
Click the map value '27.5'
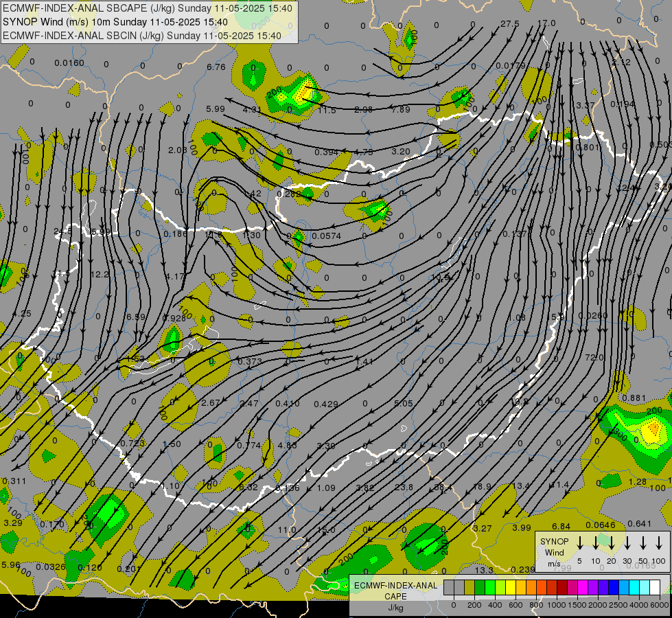(x=510, y=23)
